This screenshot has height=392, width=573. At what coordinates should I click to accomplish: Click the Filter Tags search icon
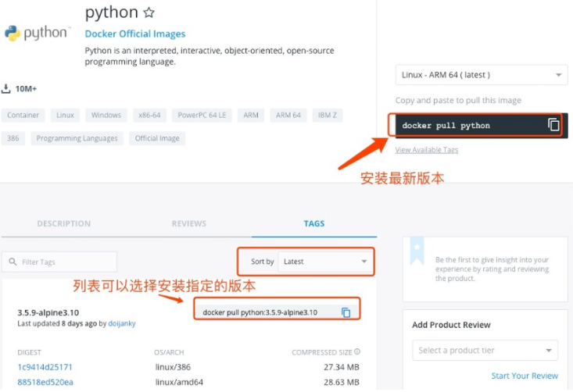tap(13, 262)
